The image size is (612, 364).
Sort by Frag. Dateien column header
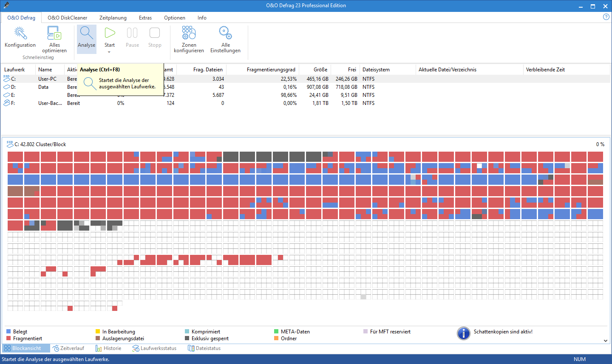(x=201, y=70)
